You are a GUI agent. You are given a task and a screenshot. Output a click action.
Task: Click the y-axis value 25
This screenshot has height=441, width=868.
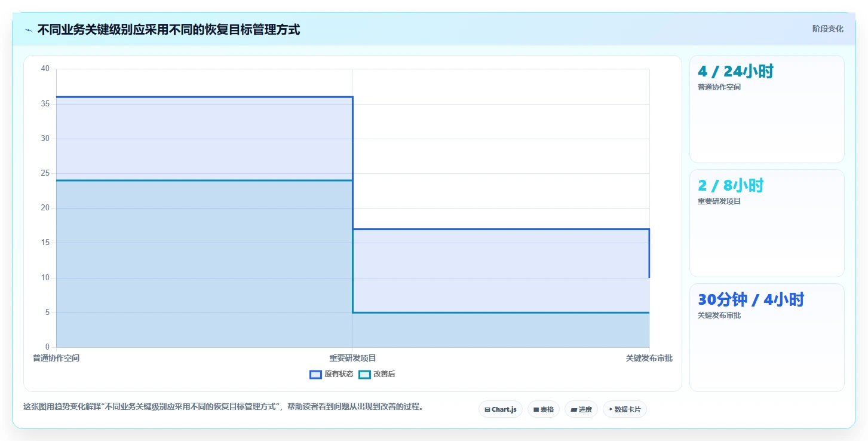pos(45,173)
